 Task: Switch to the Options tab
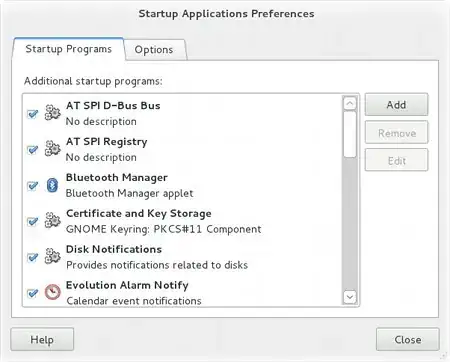click(154, 50)
